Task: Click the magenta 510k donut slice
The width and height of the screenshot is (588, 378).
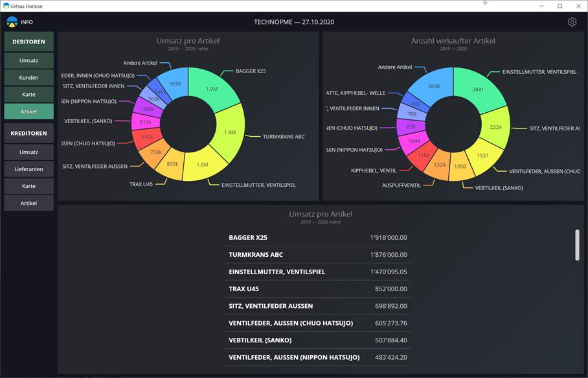Action: [x=146, y=122]
